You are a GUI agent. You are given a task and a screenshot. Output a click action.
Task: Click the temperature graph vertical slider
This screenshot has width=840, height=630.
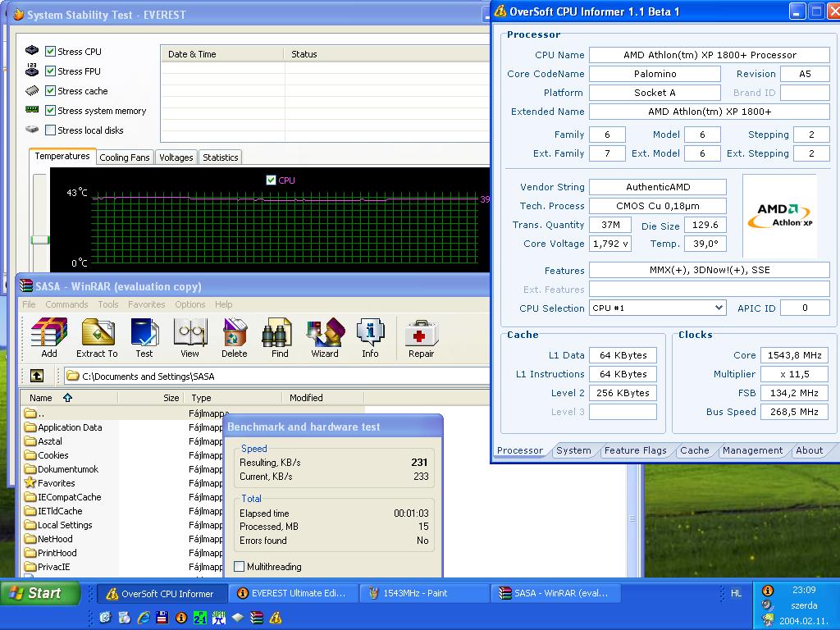point(39,240)
